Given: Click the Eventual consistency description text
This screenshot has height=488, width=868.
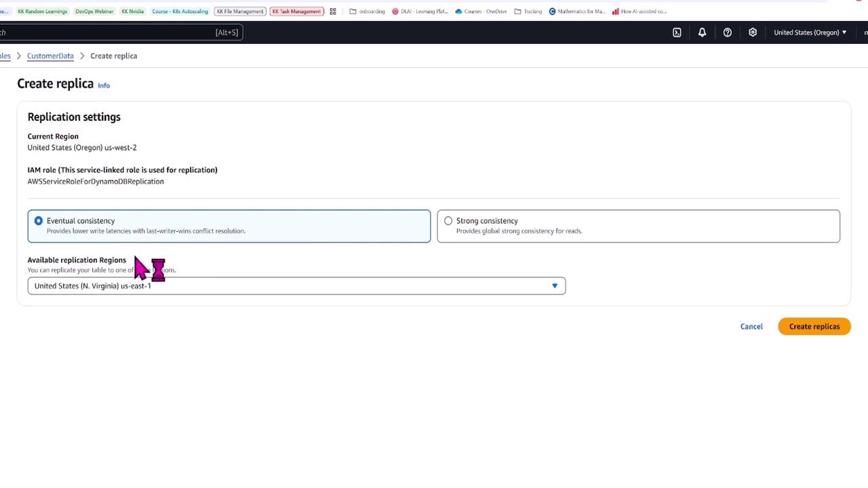Looking at the screenshot, I should tap(146, 231).
